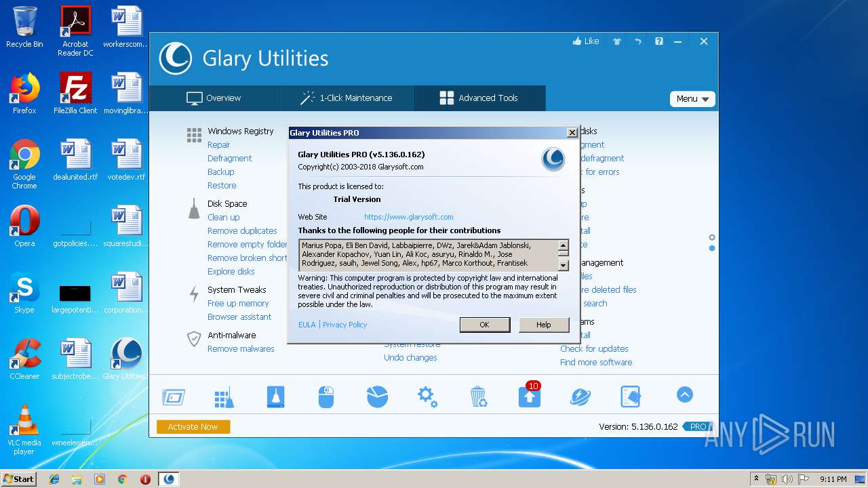Click Glary Utilities taskbar button
Image resolution: width=868 pixels, height=488 pixels.
[169, 479]
